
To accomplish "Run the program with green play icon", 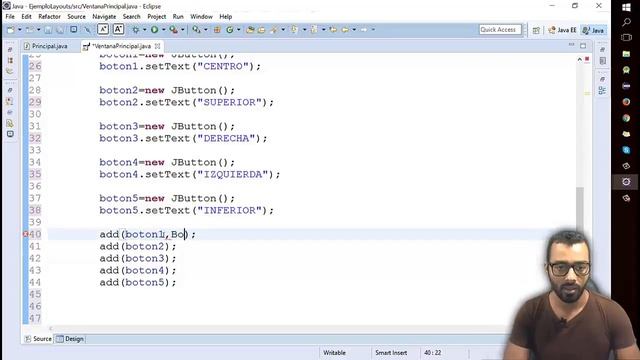I will point(154,30).
